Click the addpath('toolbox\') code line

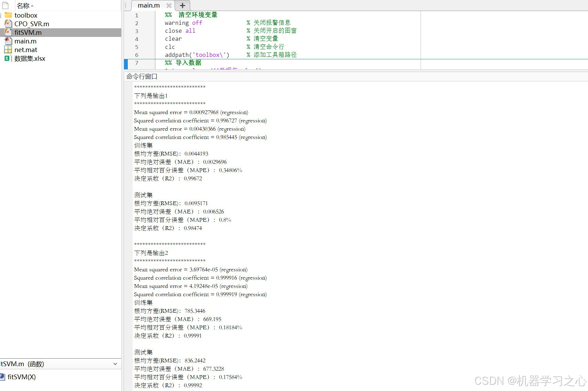(197, 55)
